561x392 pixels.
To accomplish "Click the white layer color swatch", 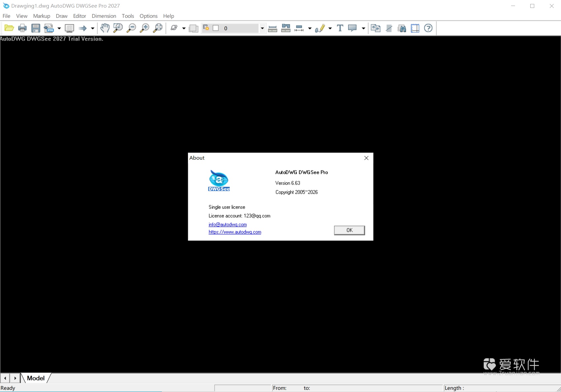I will (x=216, y=28).
